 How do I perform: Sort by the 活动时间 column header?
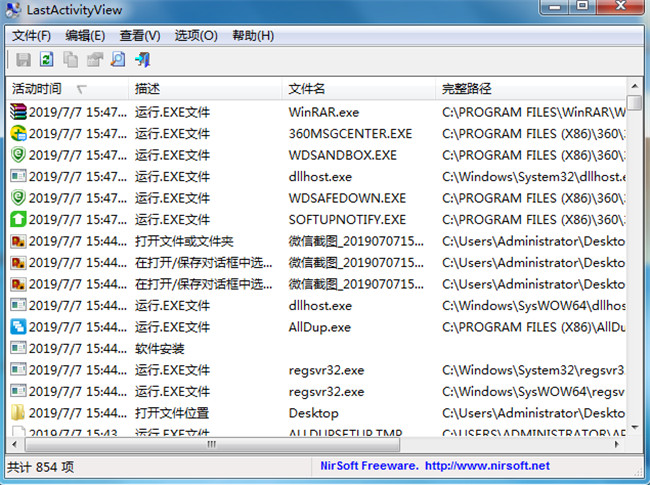click(68, 89)
